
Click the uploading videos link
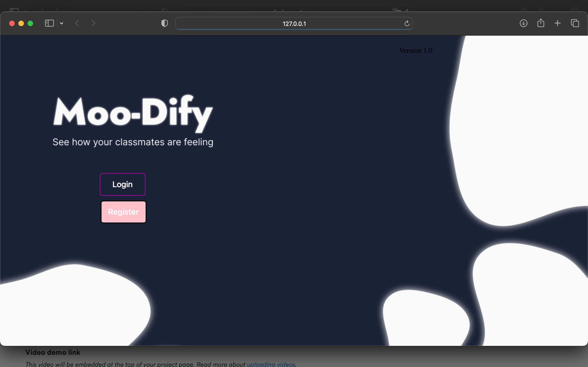[x=271, y=364]
